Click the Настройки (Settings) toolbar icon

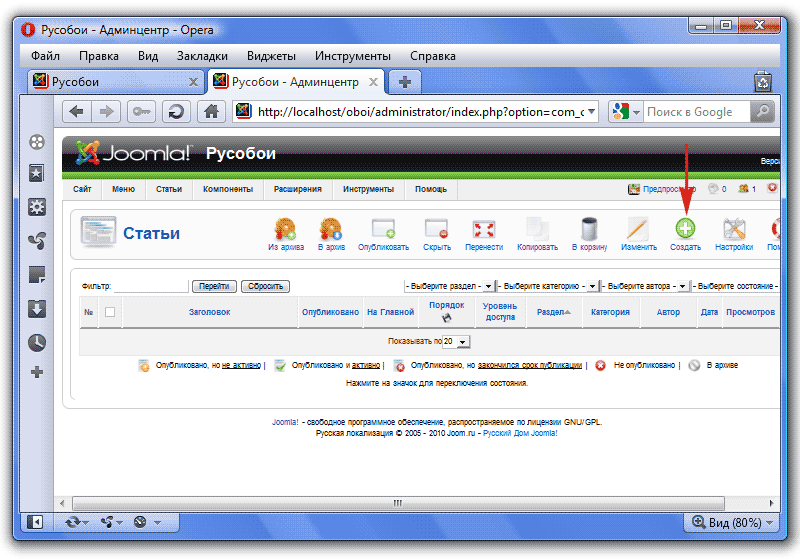[x=734, y=229]
